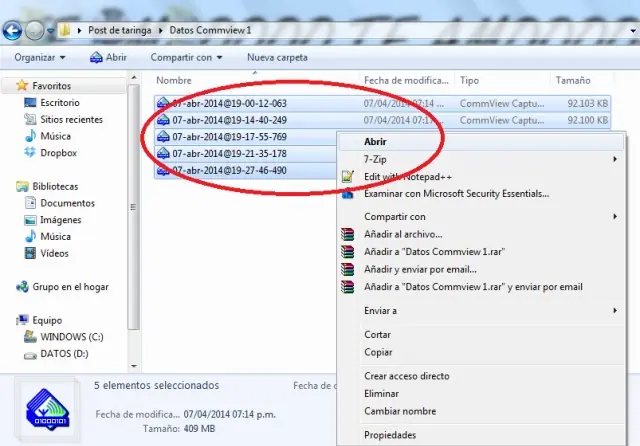
Task: Open the 'Enviar a' submenu
Action: click(x=482, y=311)
